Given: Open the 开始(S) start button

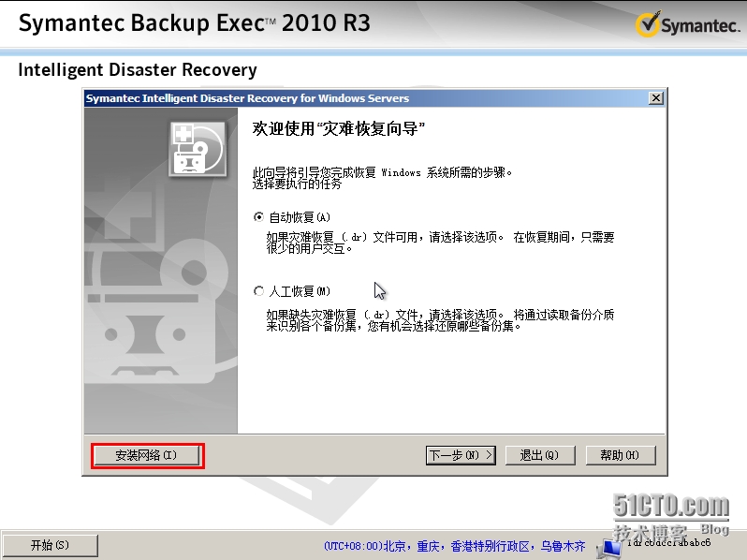Looking at the screenshot, I should 50,545.
